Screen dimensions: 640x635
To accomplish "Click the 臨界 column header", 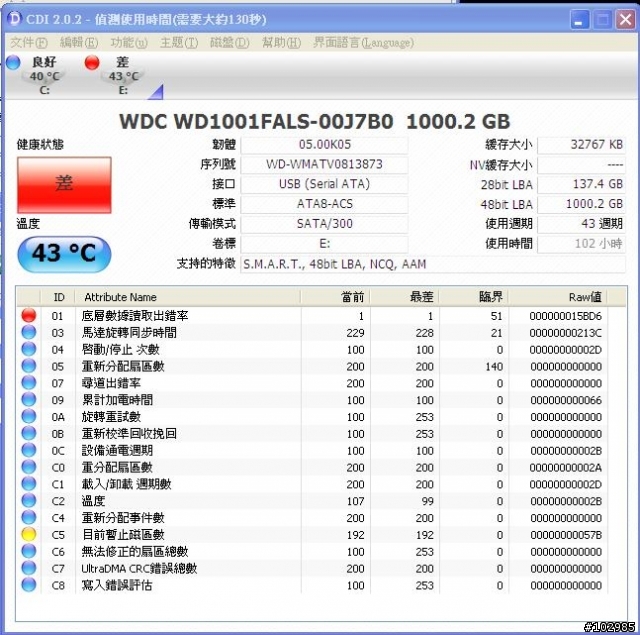I will 474,297.
